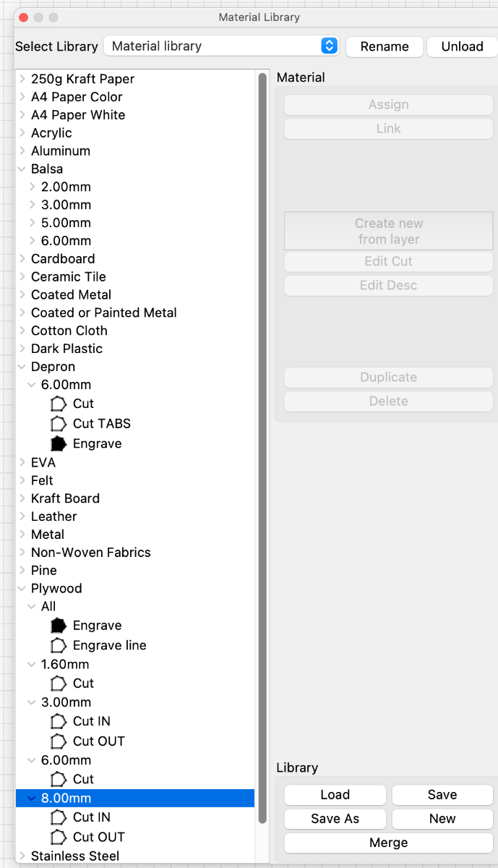This screenshot has height=868, width=498.
Task: Pick the Plywood All Engrave fill icon
Action: click(59, 626)
